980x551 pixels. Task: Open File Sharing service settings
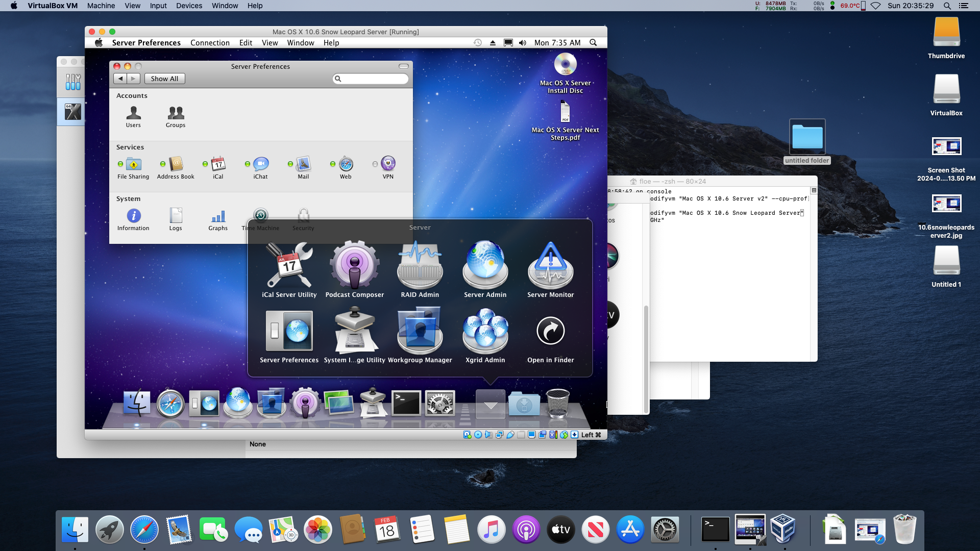pyautogui.click(x=133, y=168)
